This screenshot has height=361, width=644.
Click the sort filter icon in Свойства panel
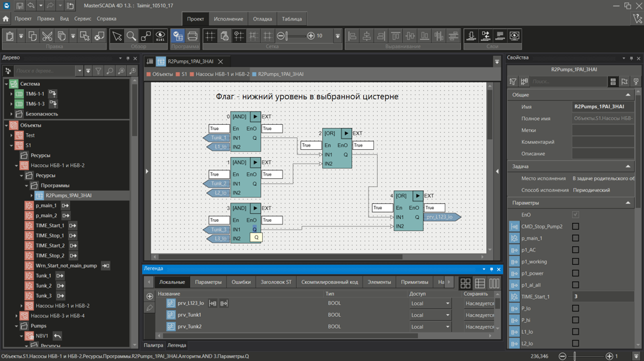click(513, 82)
